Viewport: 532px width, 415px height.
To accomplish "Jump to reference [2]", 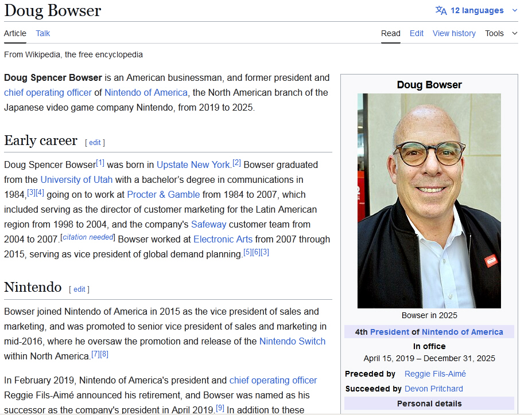I will [236, 163].
